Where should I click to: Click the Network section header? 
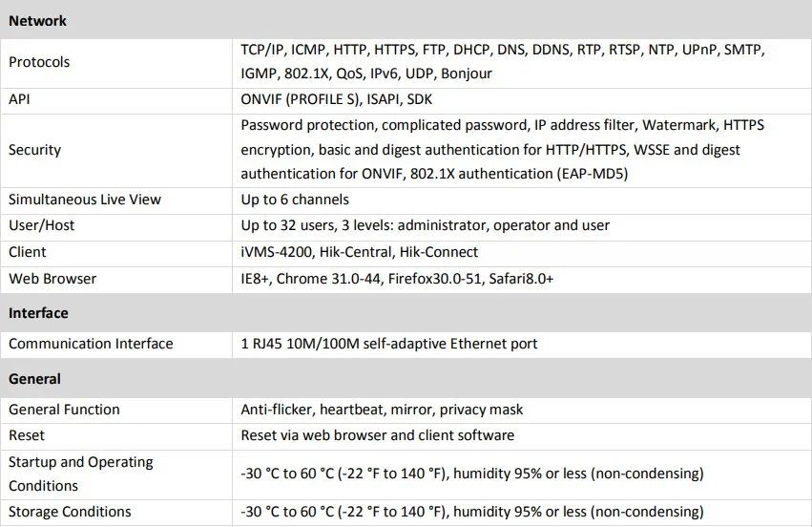coord(37,20)
